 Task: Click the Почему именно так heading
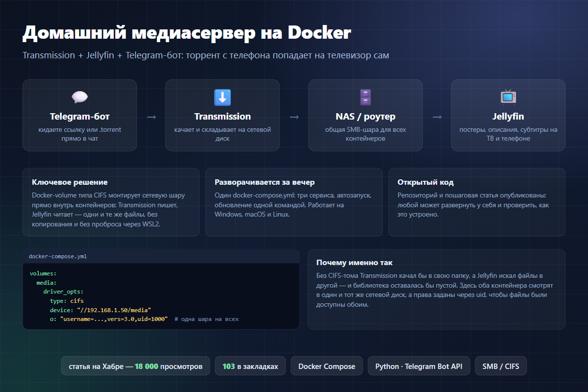tap(354, 263)
